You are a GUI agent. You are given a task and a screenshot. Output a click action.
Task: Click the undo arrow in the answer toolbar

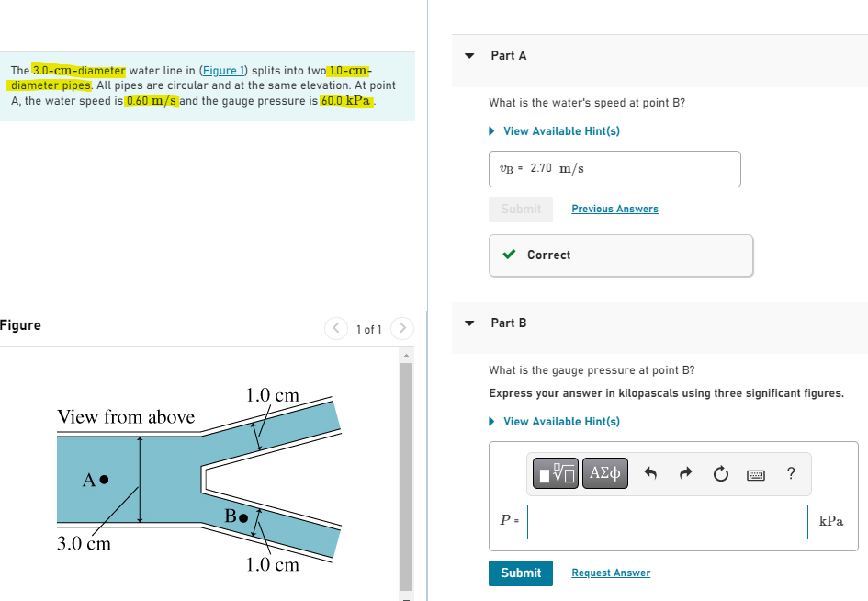pyautogui.click(x=652, y=473)
